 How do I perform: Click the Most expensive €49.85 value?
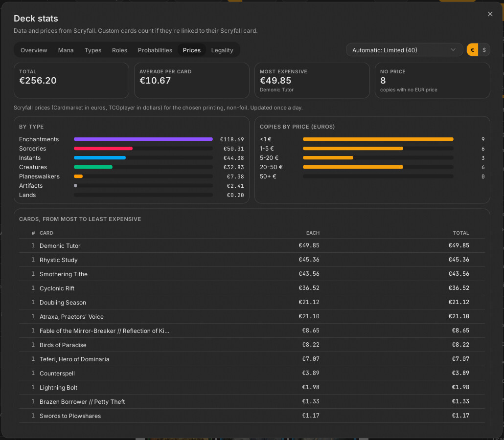275,81
